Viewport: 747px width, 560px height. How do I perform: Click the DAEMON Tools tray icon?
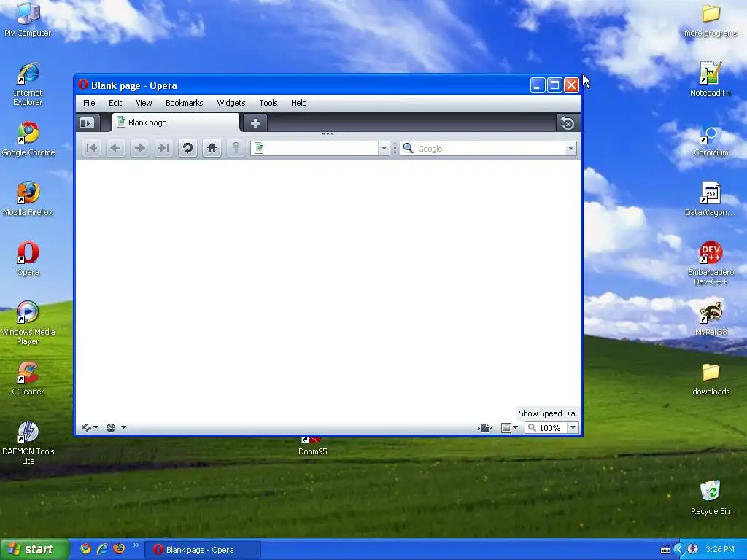tap(693, 550)
